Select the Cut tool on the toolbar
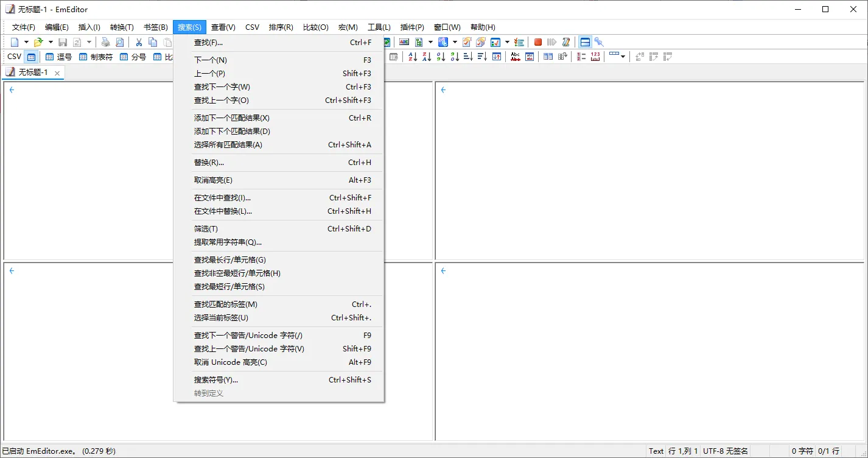The image size is (868, 458). click(x=138, y=42)
